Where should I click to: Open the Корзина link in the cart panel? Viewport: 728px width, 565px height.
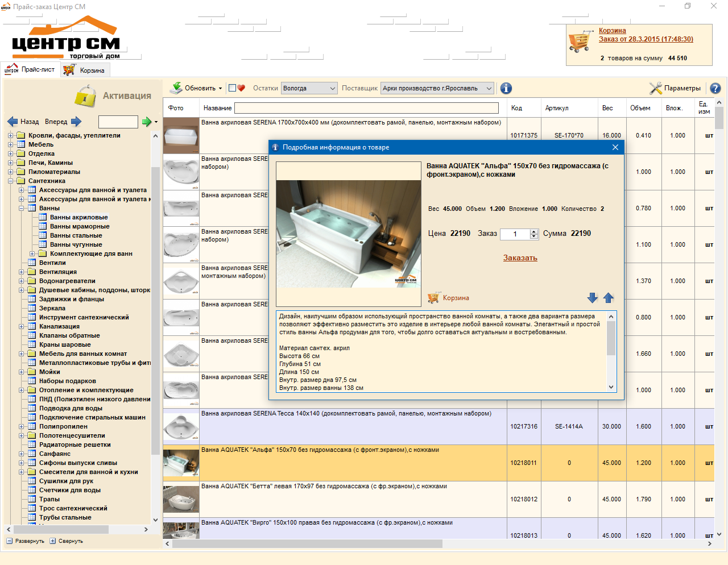click(612, 31)
